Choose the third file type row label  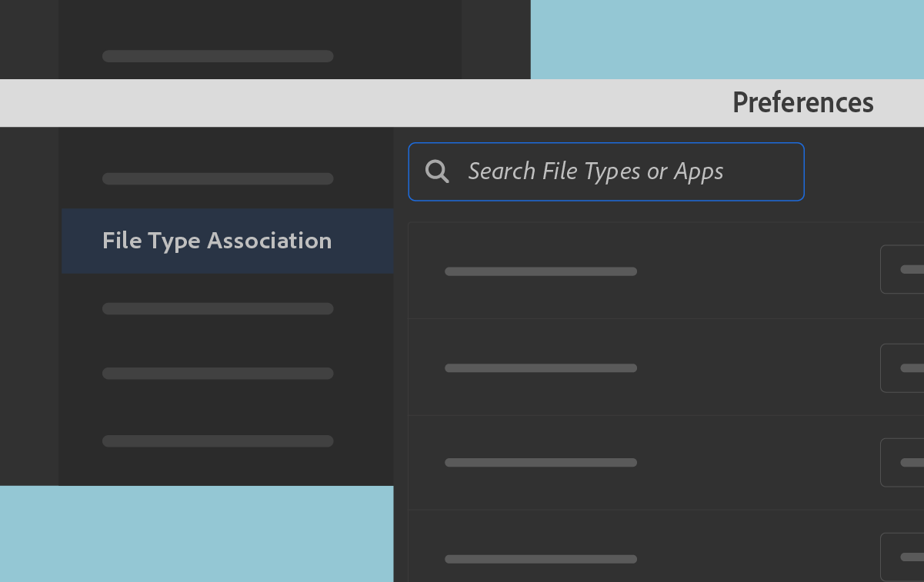pyautogui.click(x=541, y=463)
